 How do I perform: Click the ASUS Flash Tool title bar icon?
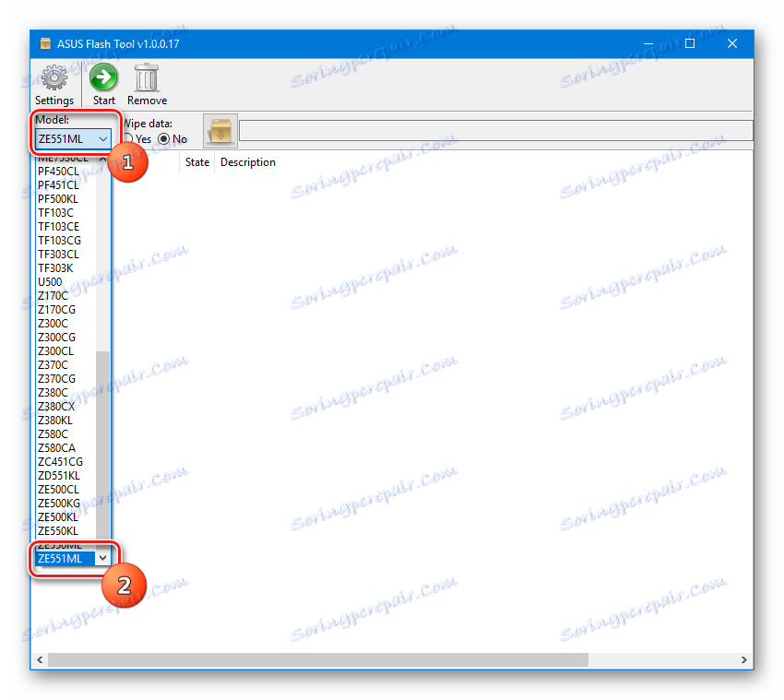click(x=45, y=43)
